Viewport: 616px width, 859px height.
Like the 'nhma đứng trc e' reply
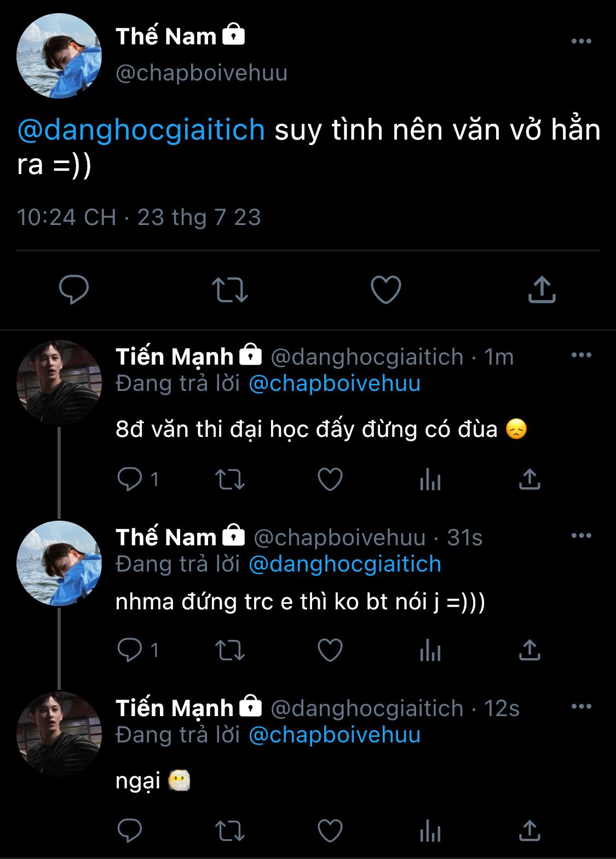[330, 650]
